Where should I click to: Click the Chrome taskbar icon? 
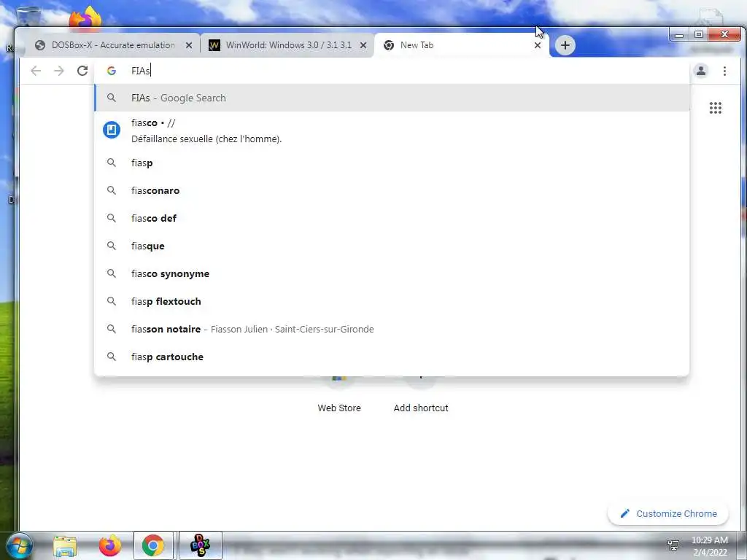(153, 545)
